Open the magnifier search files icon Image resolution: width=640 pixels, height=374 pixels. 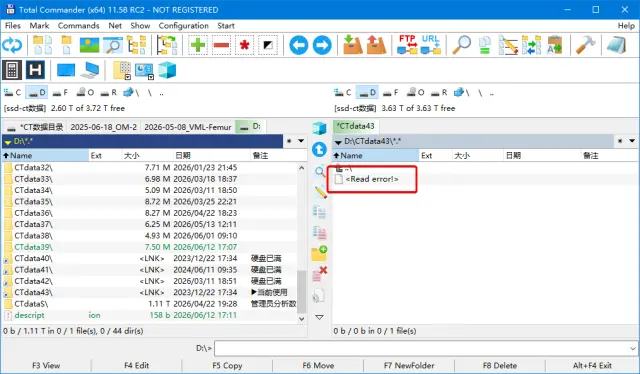tap(462, 45)
